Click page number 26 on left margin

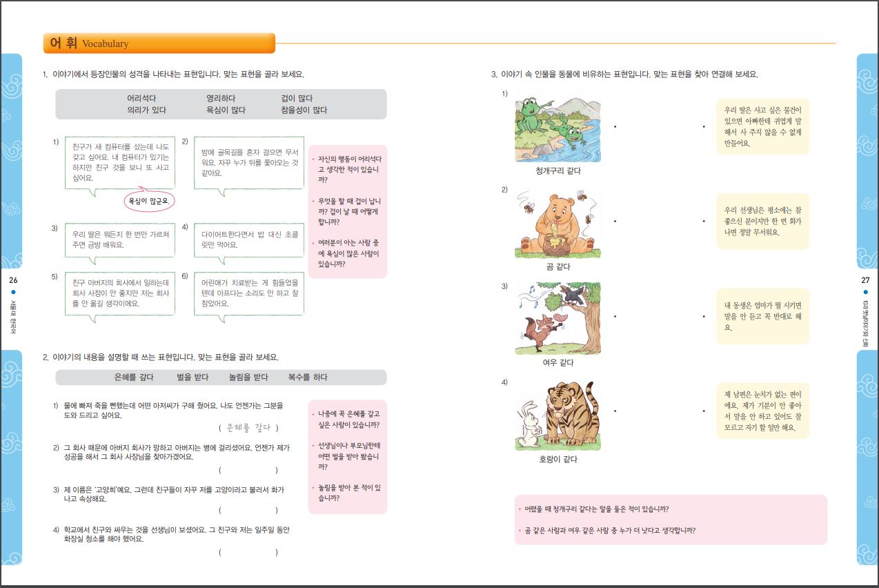tap(13, 280)
